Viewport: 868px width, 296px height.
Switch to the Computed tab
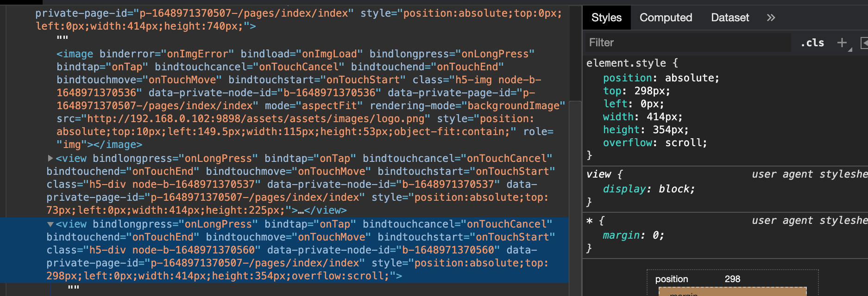pos(666,18)
